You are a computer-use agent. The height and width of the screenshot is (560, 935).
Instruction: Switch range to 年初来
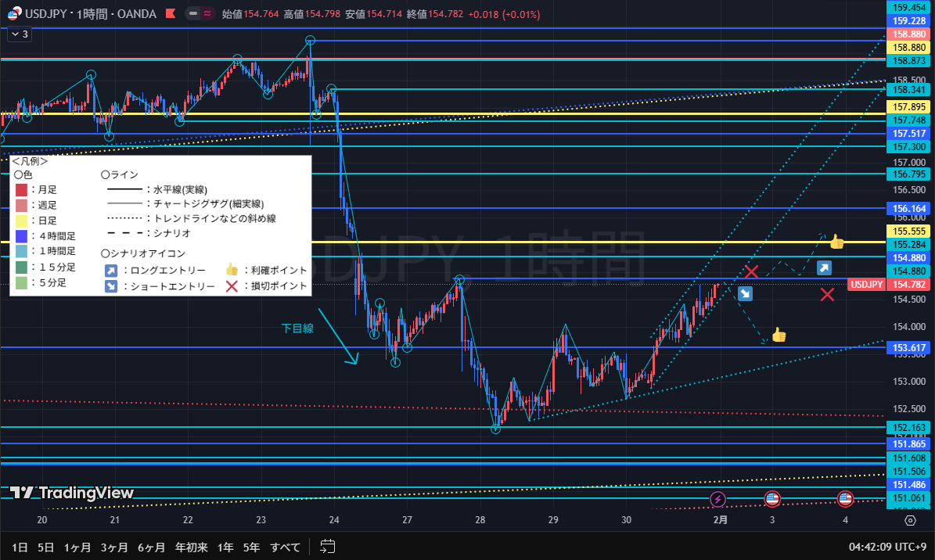[x=192, y=547]
